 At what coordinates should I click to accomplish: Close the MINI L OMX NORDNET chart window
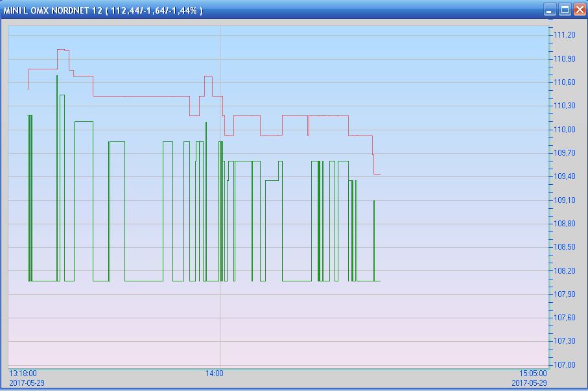point(579,10)
